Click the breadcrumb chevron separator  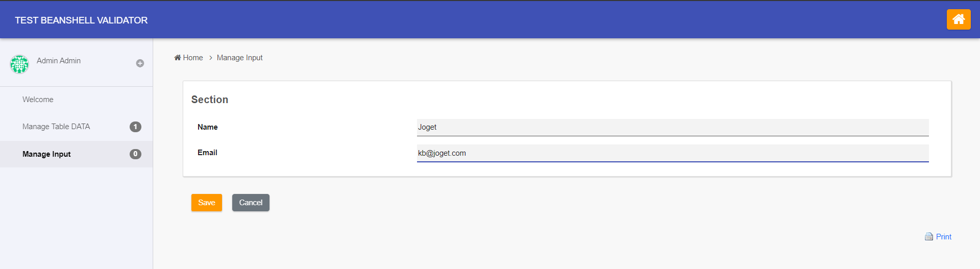click(210, 58)
